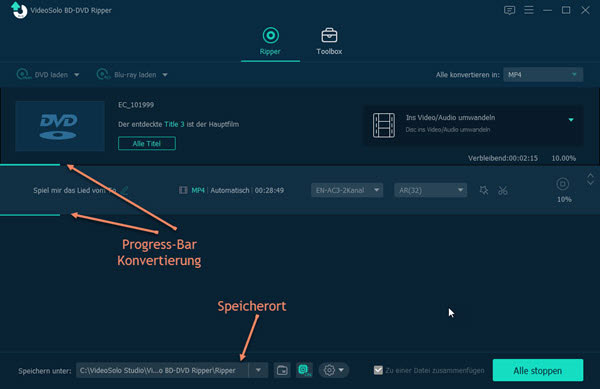
Task: Open the MP4 output format dropdown
Action: (x=543, y=75)
